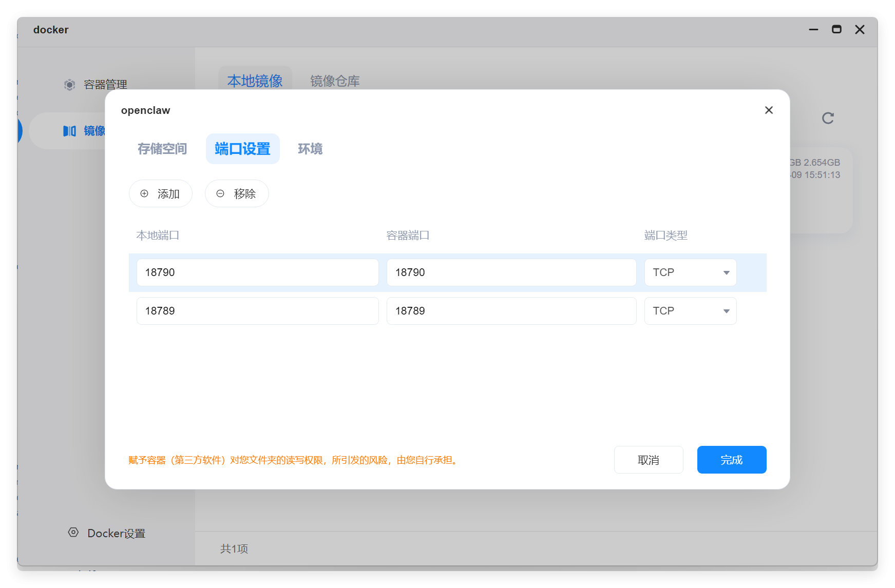Switch to the 存储空间 tab
The image size is (895, 588).
[162, 149]
